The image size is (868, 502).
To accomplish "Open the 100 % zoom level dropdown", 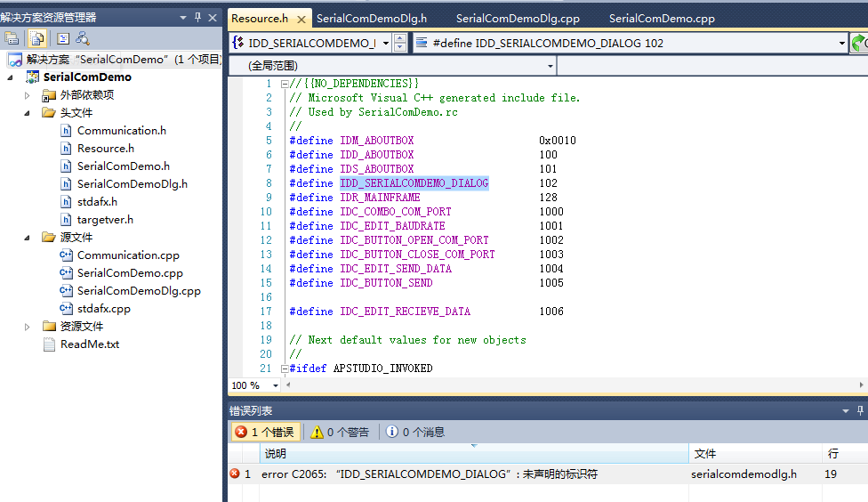I will tap(275, 385).
